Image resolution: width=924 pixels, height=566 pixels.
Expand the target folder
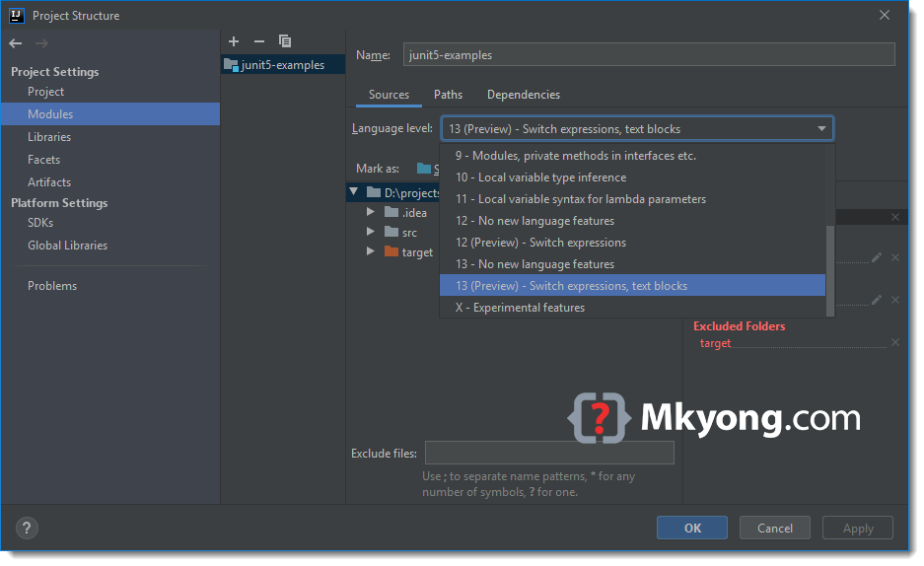point(370,251)
